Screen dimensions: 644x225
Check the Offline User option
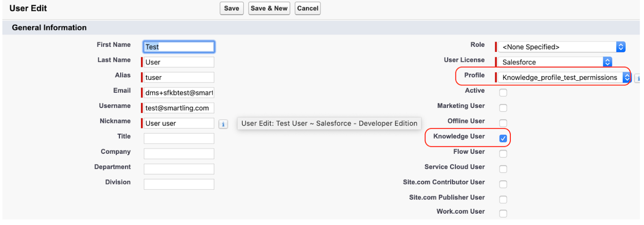(503, 123)
